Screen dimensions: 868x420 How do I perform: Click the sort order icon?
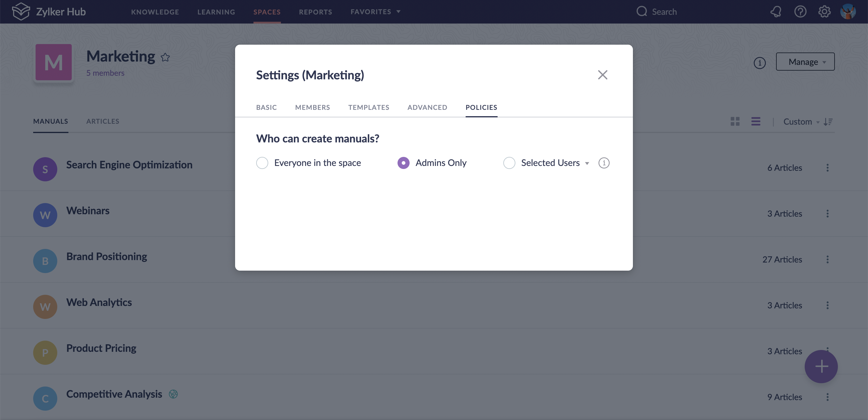click(828, 122)
